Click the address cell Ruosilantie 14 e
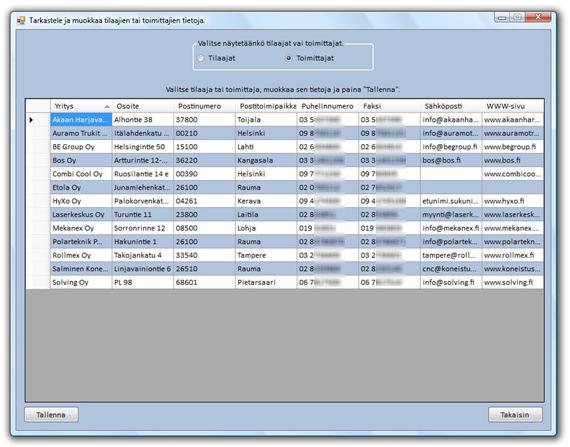 [143, 174]
